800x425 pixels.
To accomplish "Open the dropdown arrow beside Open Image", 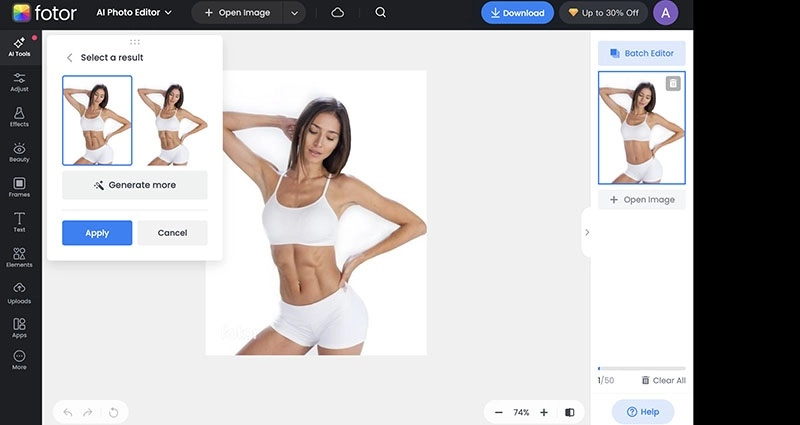I will 293,13.
